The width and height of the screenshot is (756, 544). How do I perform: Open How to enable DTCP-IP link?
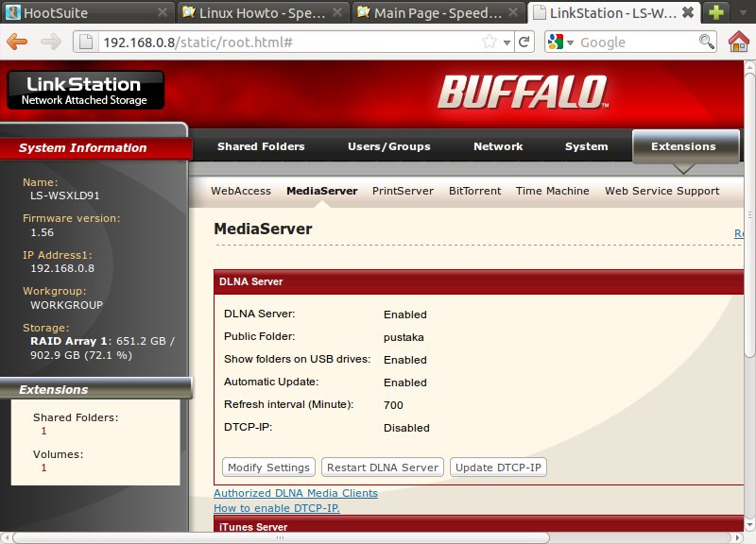click(277, 508)
